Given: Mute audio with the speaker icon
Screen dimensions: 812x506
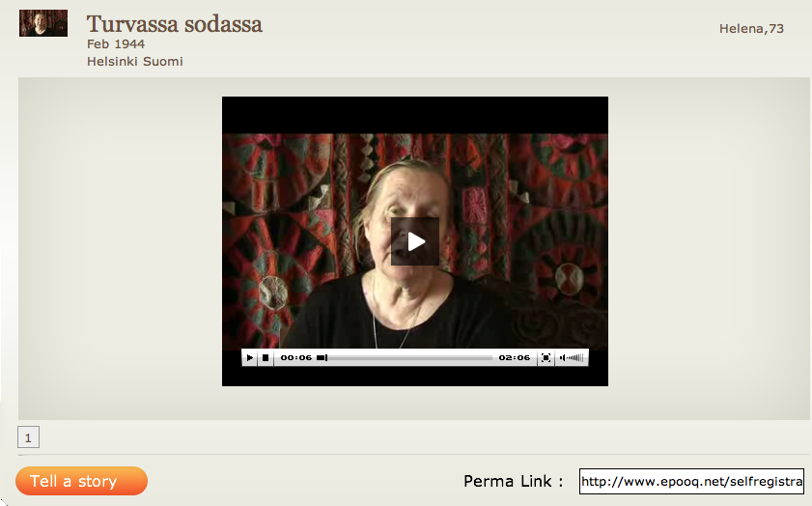Looking at the screenshot, I should coord(562,358).
